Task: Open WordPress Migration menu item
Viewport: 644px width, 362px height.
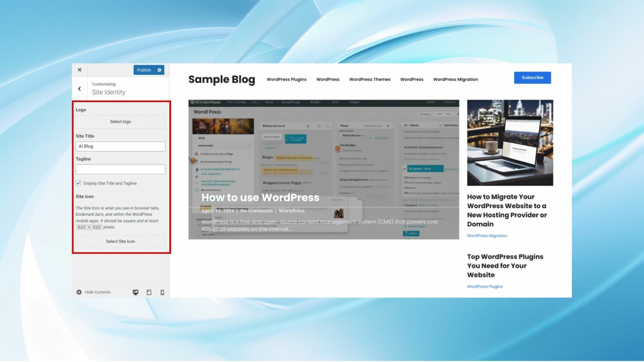Action: pyautogui.click(x=455, y=79)
